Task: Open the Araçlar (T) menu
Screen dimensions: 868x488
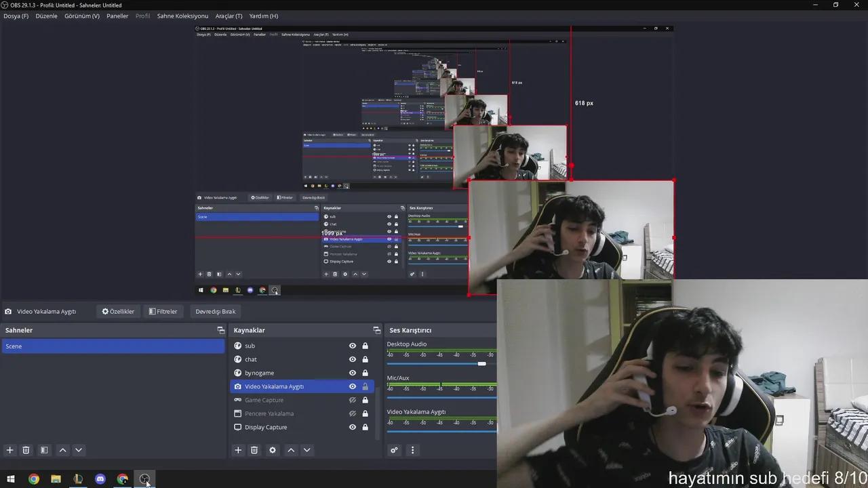Action: click(x=229, y=16)
